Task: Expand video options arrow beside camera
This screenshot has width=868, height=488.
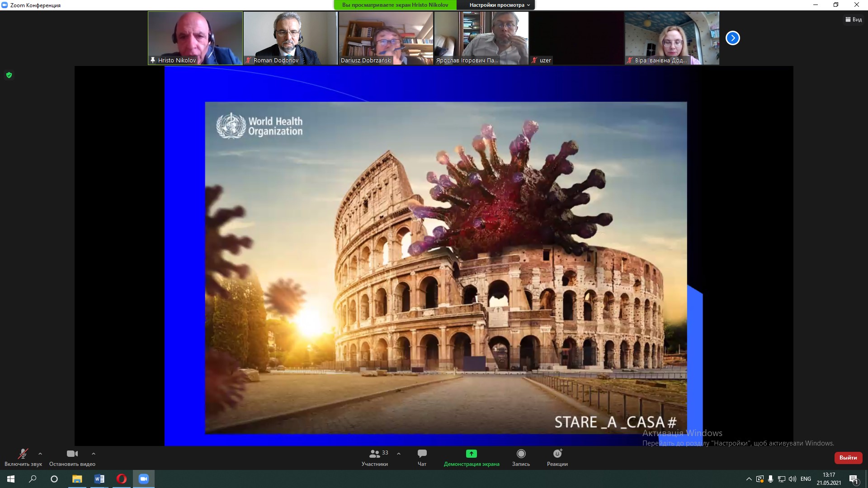Action: 94,454
